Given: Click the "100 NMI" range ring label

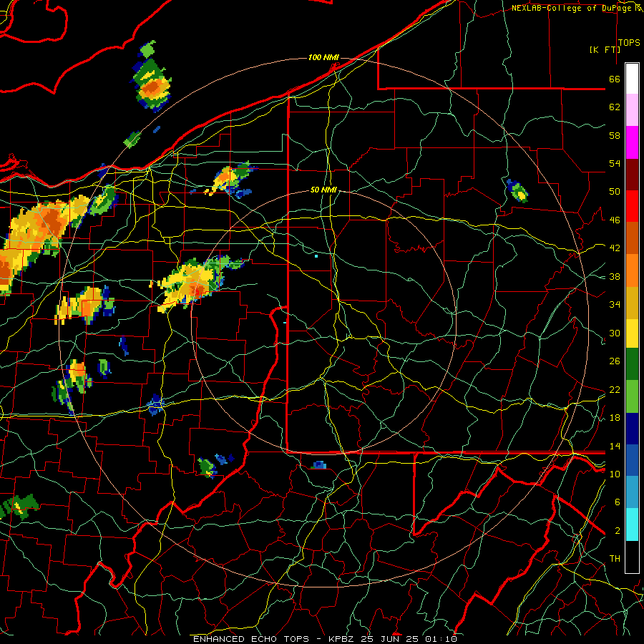Looking at the screenshot, I should 323,57.
